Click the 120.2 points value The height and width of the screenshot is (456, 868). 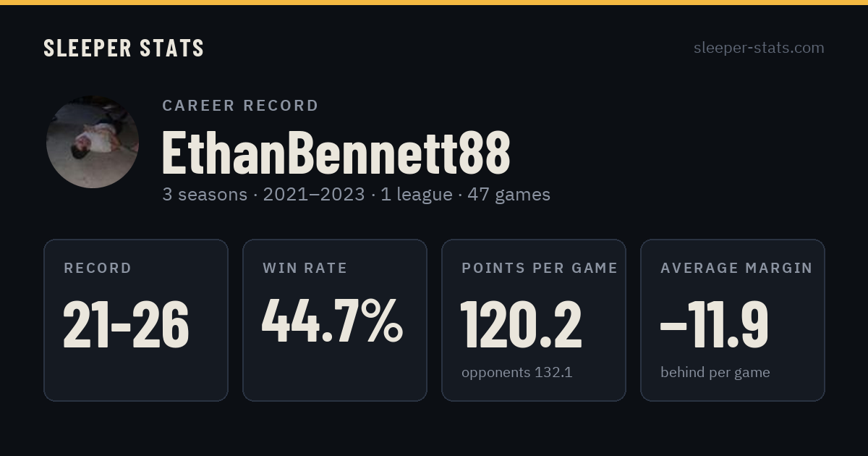pyautogui.click(x=522, y=324)
